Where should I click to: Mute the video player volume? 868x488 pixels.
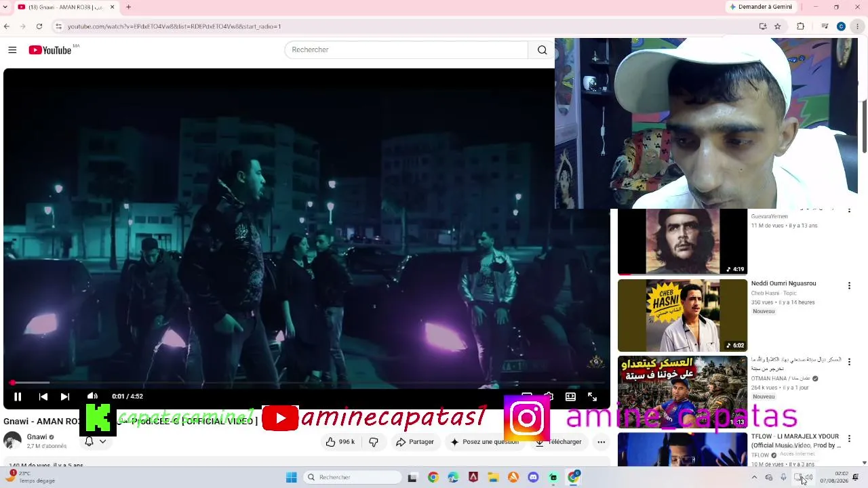[93, 396]
